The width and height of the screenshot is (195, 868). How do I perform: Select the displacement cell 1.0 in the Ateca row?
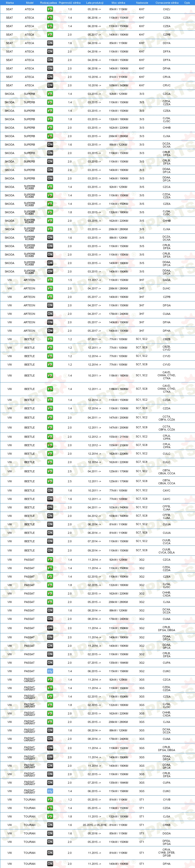[70, 9]
